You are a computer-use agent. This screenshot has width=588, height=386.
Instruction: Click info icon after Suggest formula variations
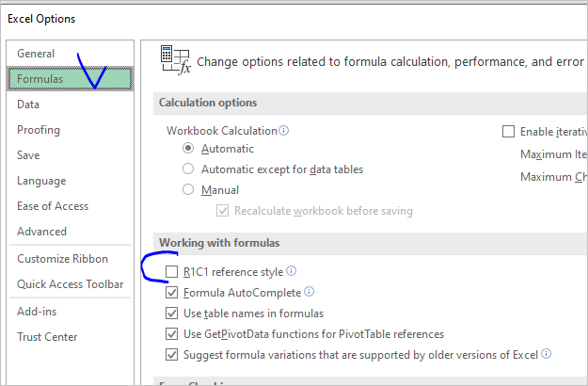click(x=546, y=355)
